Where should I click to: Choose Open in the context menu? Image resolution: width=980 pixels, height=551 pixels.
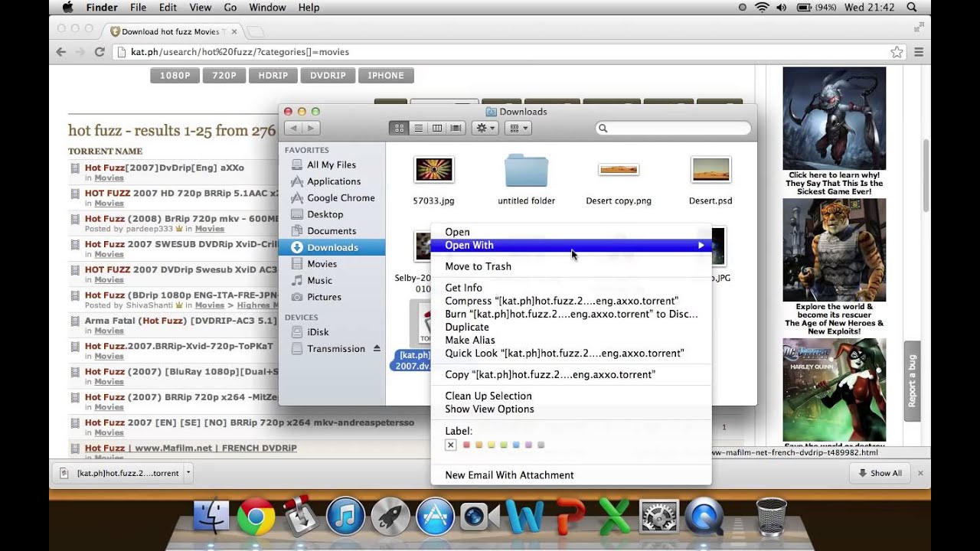coord(457,232)
